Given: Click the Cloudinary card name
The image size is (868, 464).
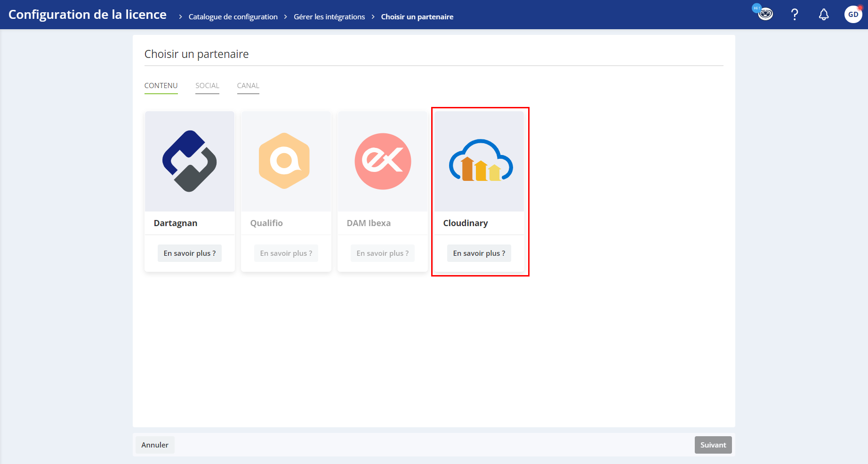Looking at the screenshot, I should coord(466,223).
